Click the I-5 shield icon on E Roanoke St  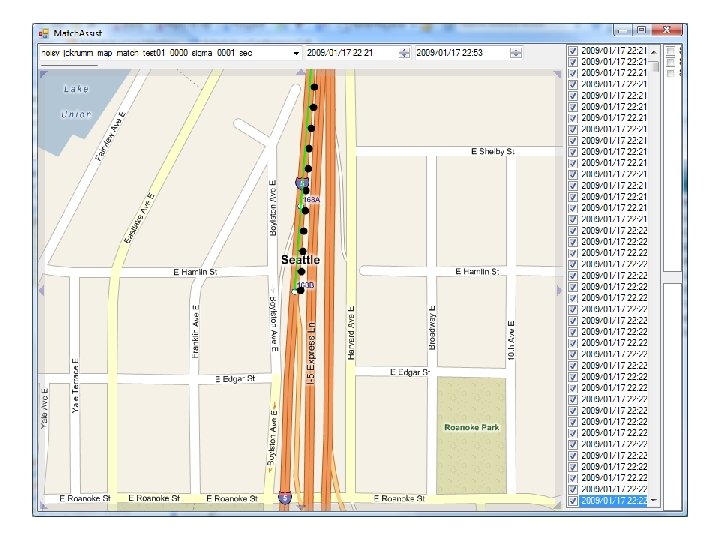285,497
